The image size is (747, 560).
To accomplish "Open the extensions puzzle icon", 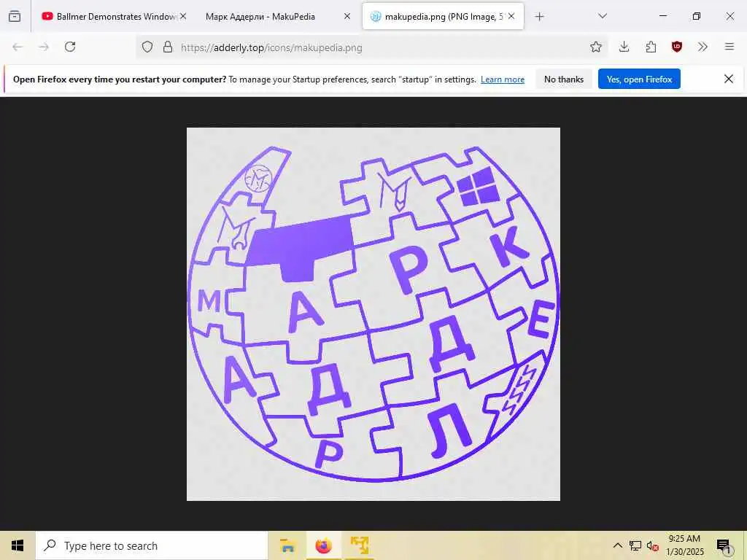I will pyautogui.click(x=651, y=47).
